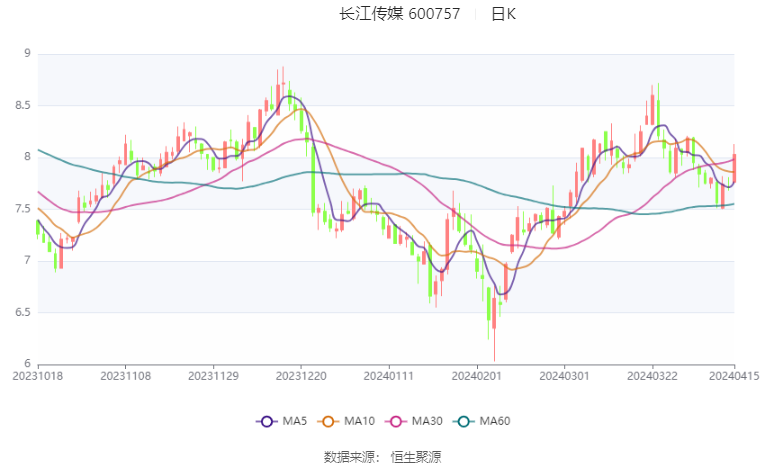Click the data source text 恒生聚源
The image size is (765, 465).
(x=416, y=456)
